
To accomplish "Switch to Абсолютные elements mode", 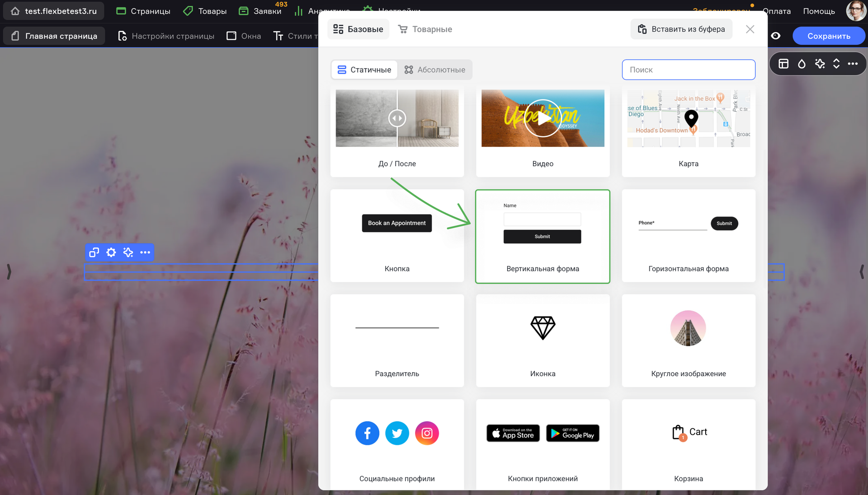I will coord(434,70).
